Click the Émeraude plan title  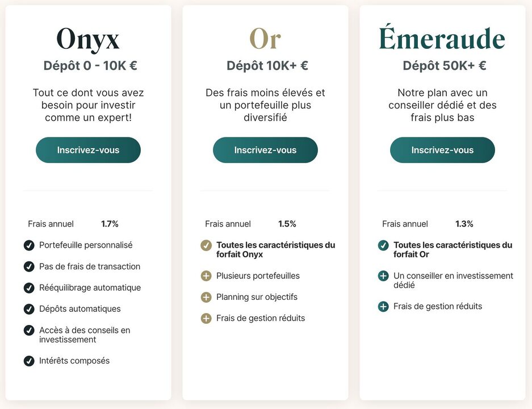[442, 37]
